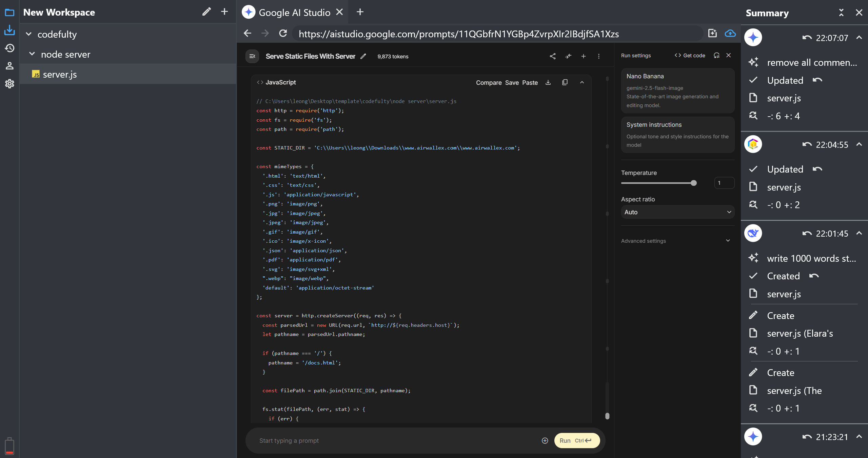868x458 pixels.
Task: Toggle the prompt sidebar panel button
Action: 252,56
